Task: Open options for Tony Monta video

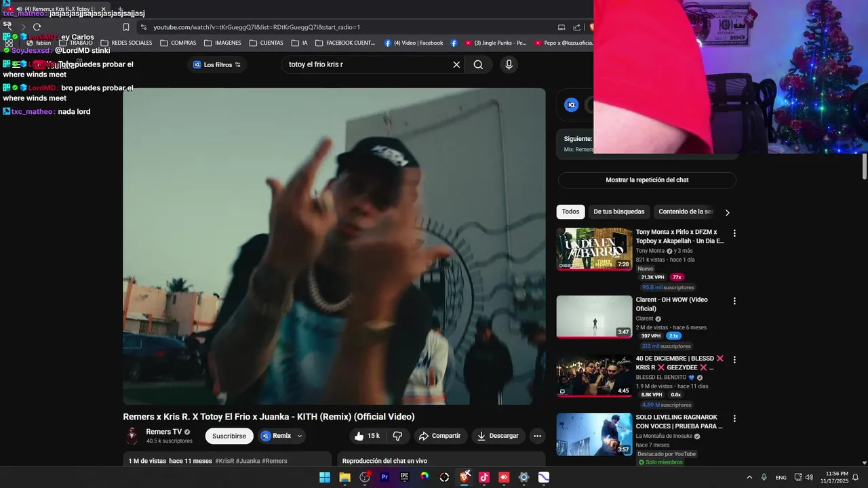Action: click(734, 233)
